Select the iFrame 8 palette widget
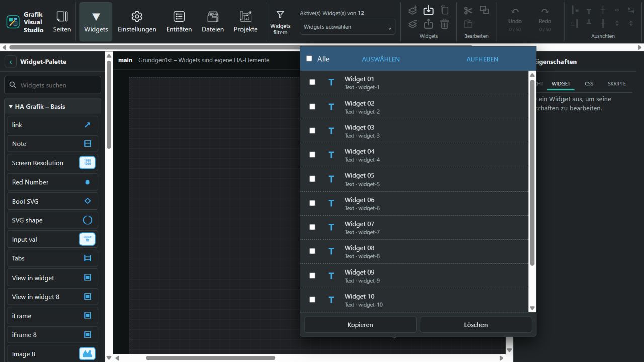This screenshot has height=362, width=644. [52, 335]
